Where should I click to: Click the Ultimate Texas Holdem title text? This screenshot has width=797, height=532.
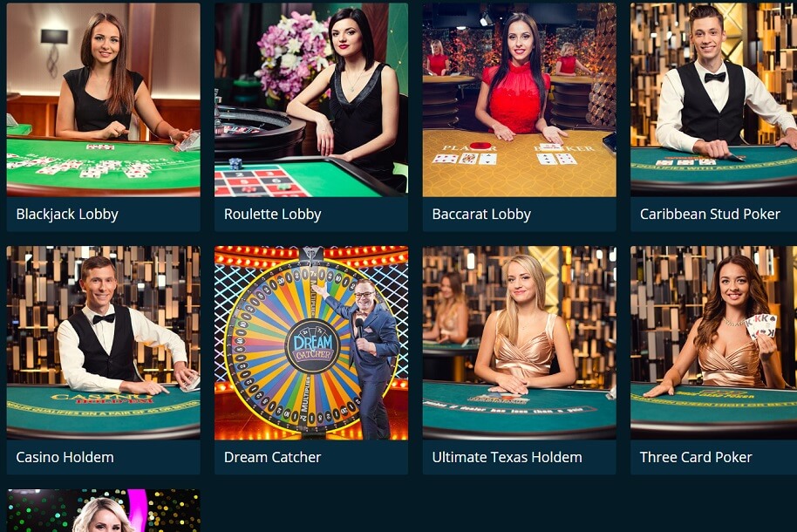(x=507, y=457)
